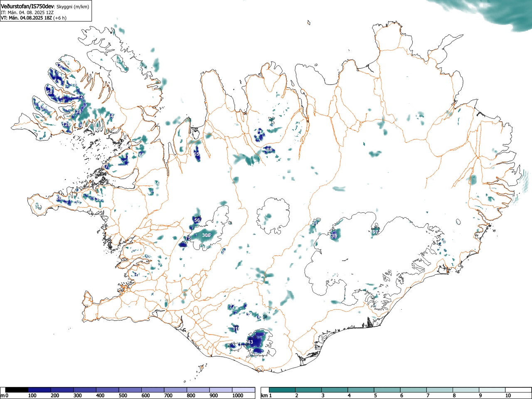
Task: Select the 5 tick on km scale
Action: click(x=375, y=396)
